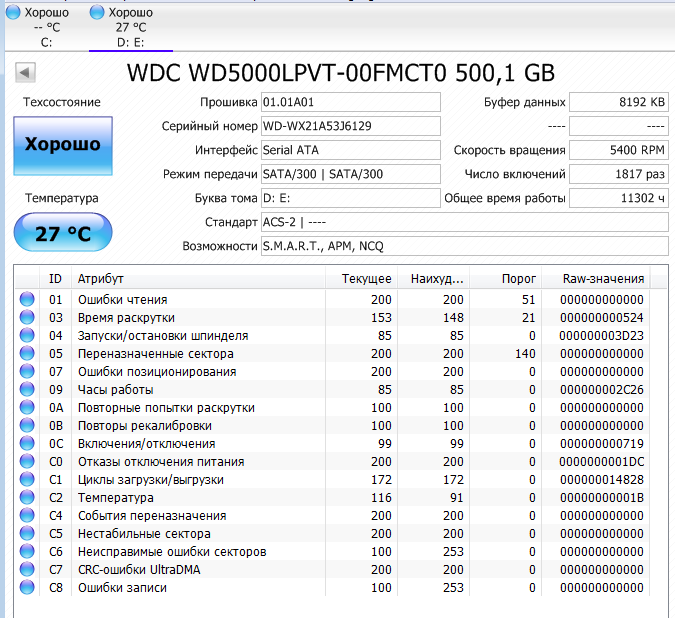
Task: Click status circle for Ошибки позиционирования
Action: [27, 371]
